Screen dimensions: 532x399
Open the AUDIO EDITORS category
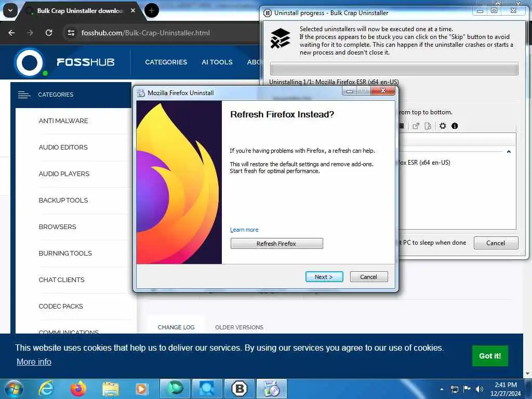pos(63,147)
